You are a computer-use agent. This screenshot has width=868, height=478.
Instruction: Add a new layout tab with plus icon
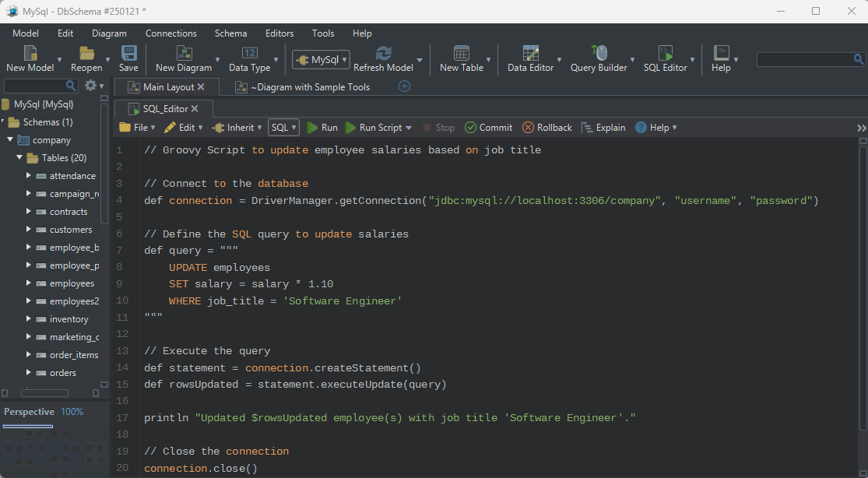[405, 86]
